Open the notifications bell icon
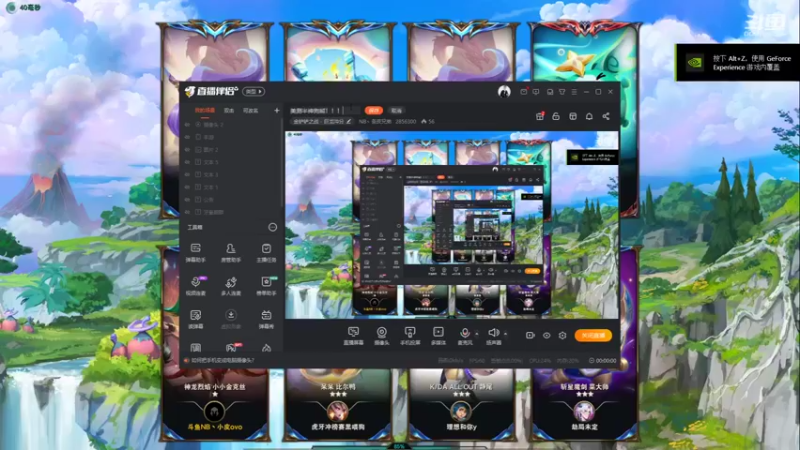Viewport: 800px width, 450px height. pyautogui.click(x=589, y=116)
